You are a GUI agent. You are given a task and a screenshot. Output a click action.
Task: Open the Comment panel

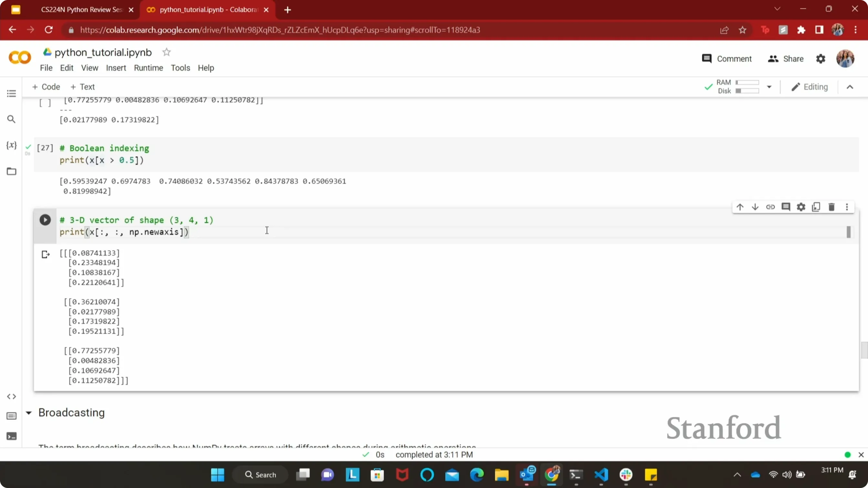[x=727, y=59]
